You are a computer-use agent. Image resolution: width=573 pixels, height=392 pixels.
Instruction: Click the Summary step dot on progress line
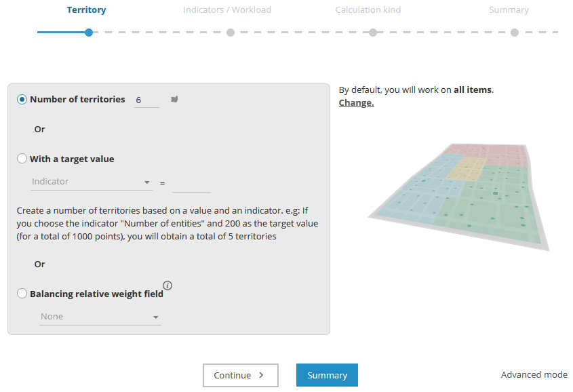click(515, 33)
